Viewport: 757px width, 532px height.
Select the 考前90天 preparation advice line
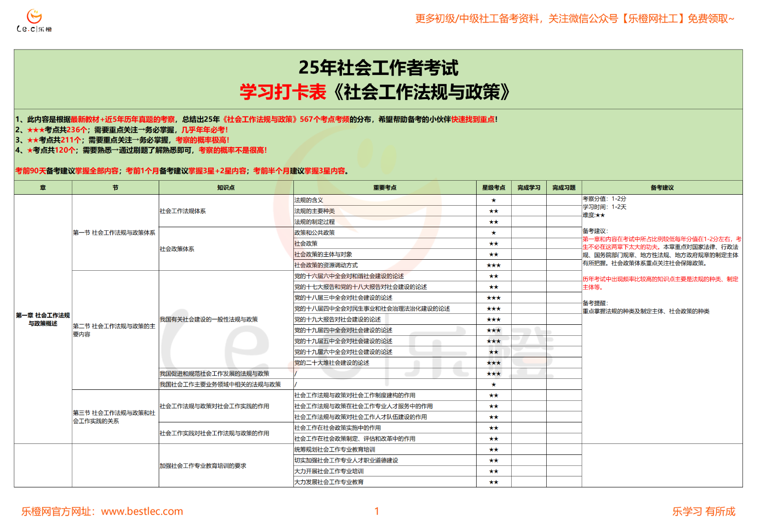[x=182, y=171]
